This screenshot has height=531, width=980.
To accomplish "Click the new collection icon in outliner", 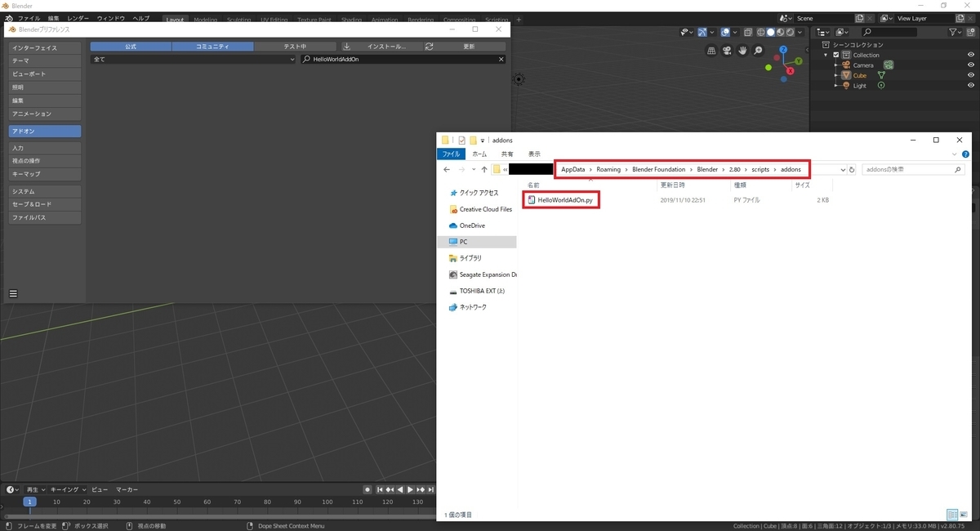I will click(x=970, y=32).
